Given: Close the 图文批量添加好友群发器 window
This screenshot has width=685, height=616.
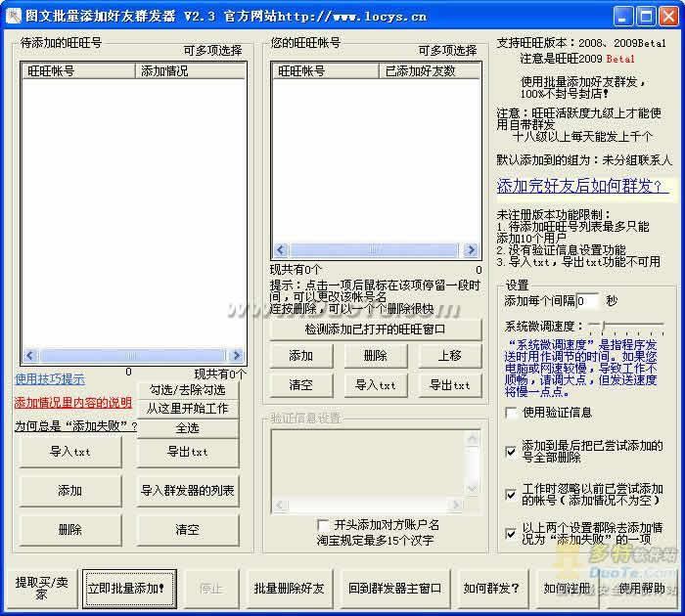Looking at the screenshot, I should pos(668,17).
